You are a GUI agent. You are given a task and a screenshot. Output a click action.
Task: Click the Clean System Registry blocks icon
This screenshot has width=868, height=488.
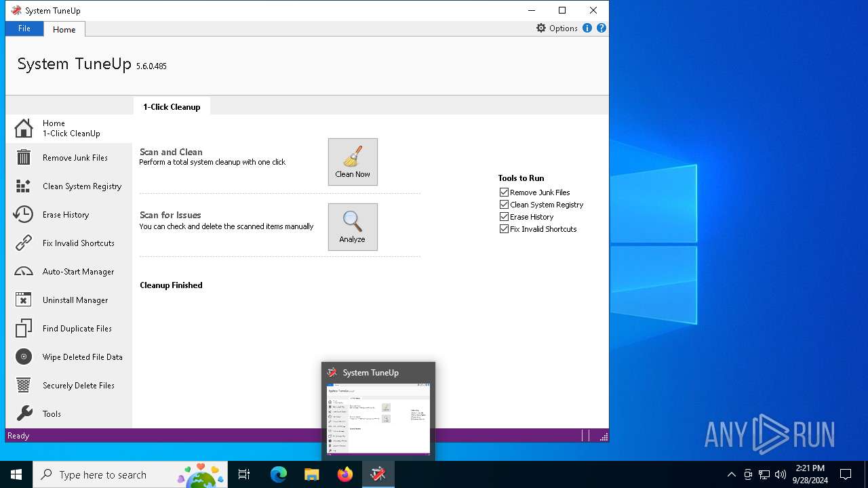(24, 186)
